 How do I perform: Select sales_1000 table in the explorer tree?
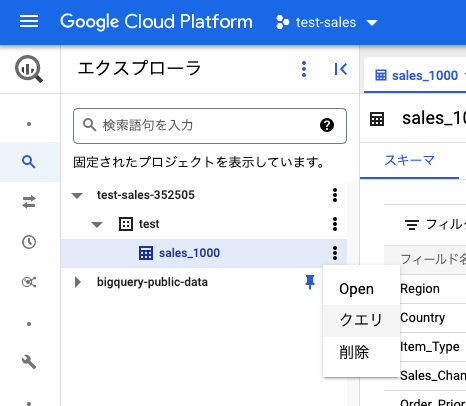[189, 253]
